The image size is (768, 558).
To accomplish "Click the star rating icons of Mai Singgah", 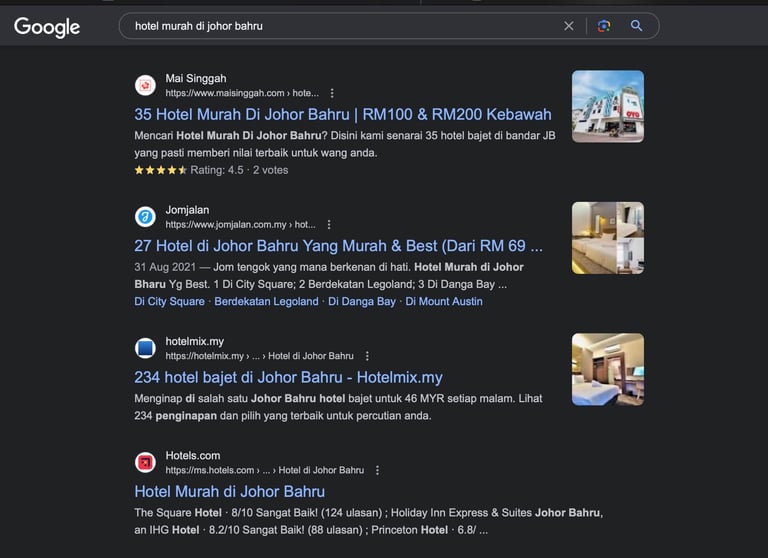I will pyautogui.click(x=161, y=170).
